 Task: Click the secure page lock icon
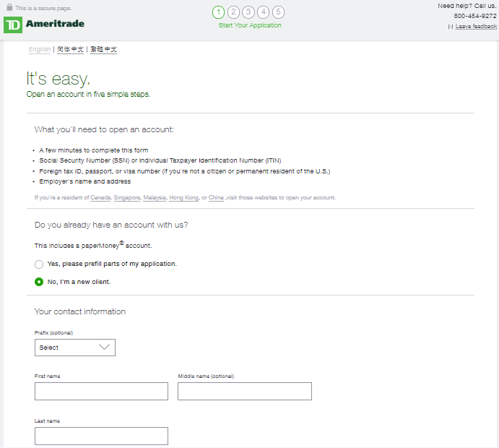pos(9,8)
